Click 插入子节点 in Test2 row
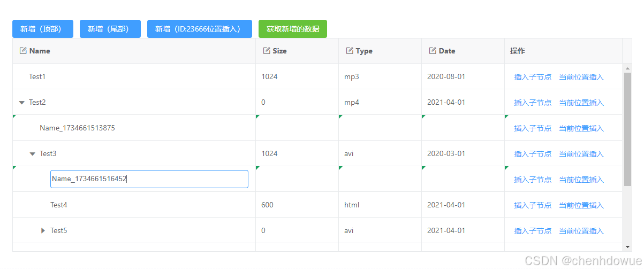The width and height of the screenshot is (644, 271). click(x=533, y=103)
